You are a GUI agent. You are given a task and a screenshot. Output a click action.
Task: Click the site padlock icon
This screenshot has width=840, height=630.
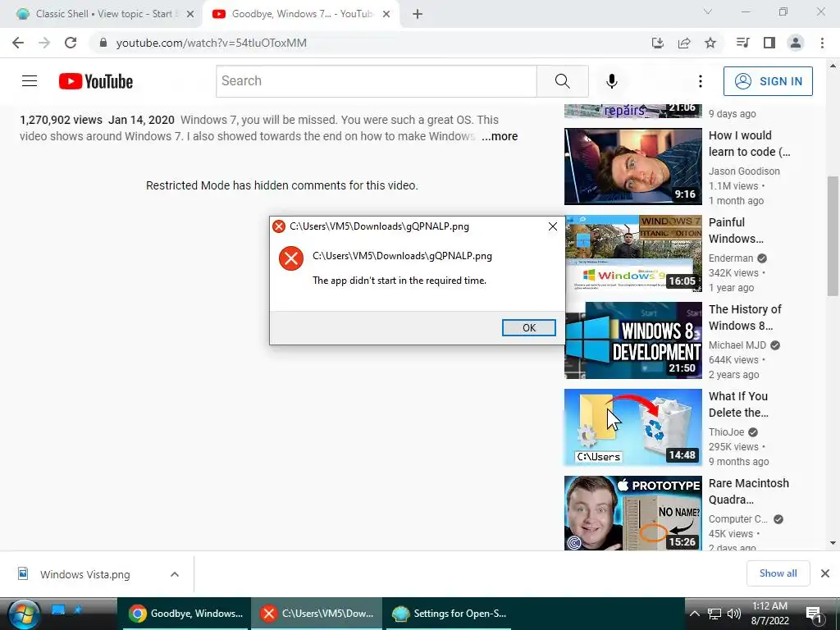[103, 43]
